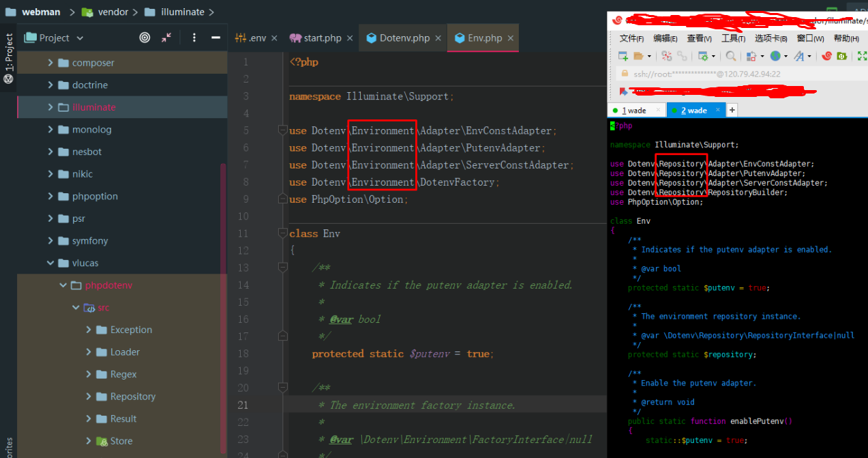Open the 工具(T) menu in Xshell
The image size is (868, 458).
point(734,38)
